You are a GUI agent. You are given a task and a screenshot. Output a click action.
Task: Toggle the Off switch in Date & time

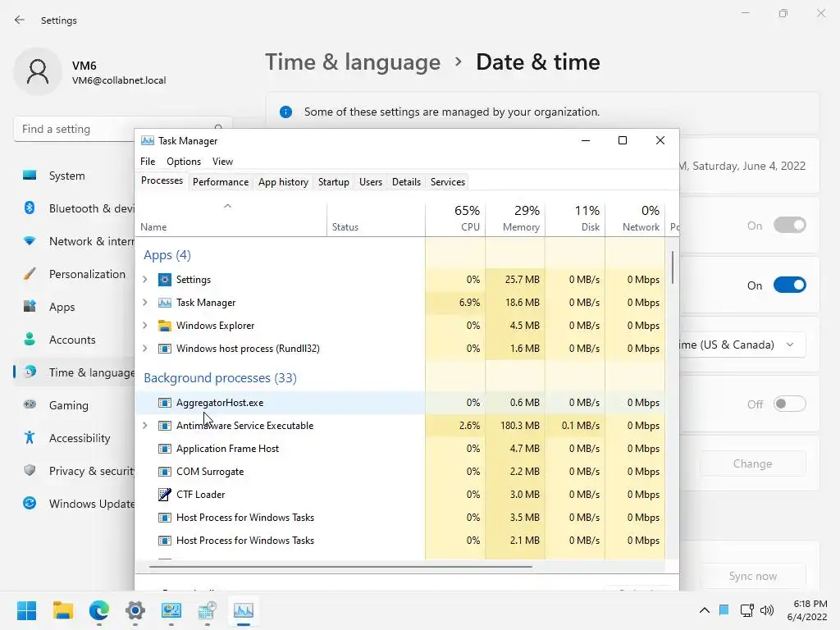pos(790,404)
